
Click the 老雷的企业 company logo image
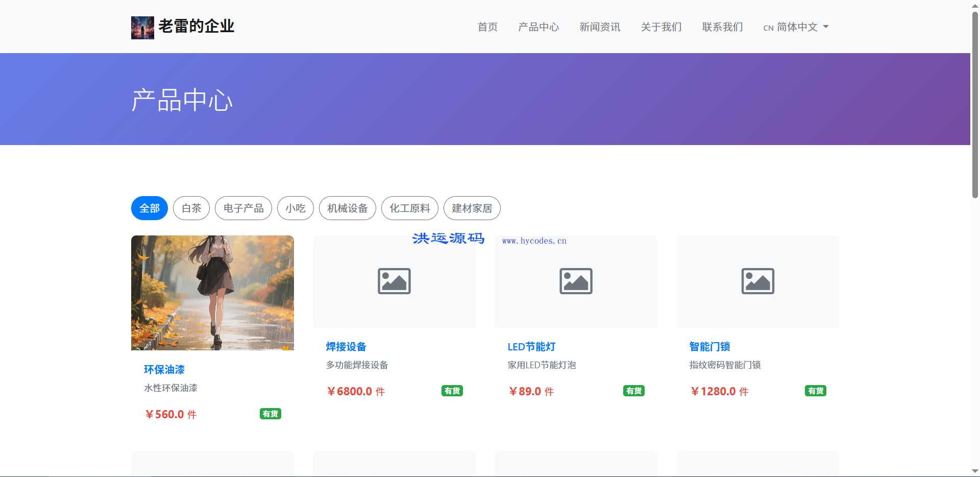[142, 28]
